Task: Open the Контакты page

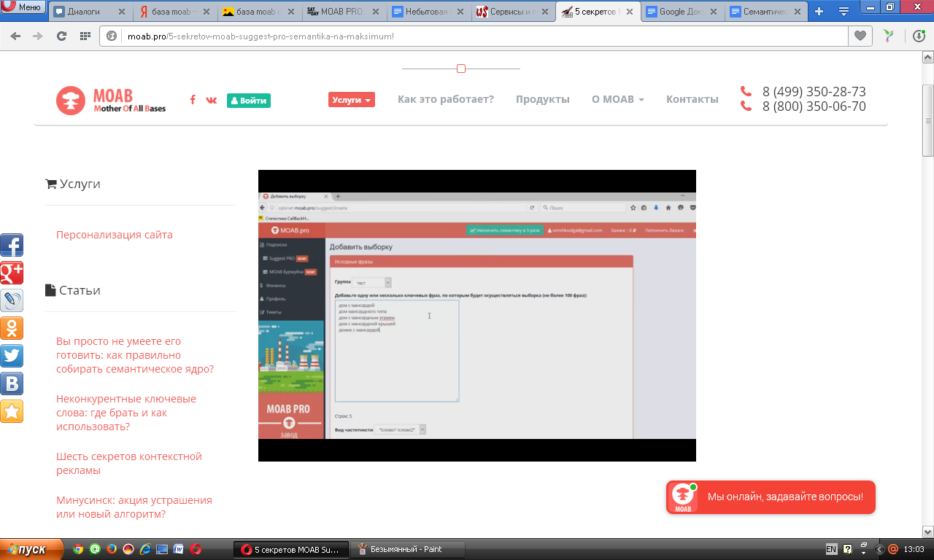Action: (692, 99)
